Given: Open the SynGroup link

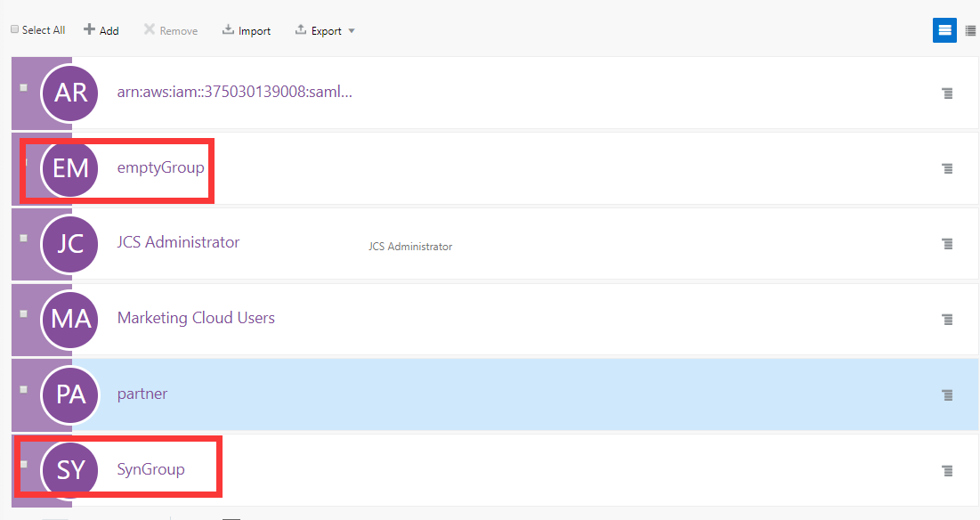Looking at the screenshot, I should tap(150, 469).
